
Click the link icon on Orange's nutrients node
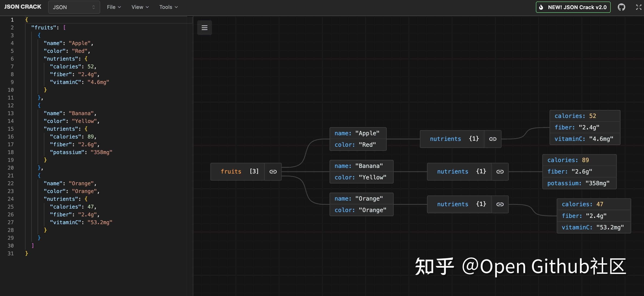(500, 204)
